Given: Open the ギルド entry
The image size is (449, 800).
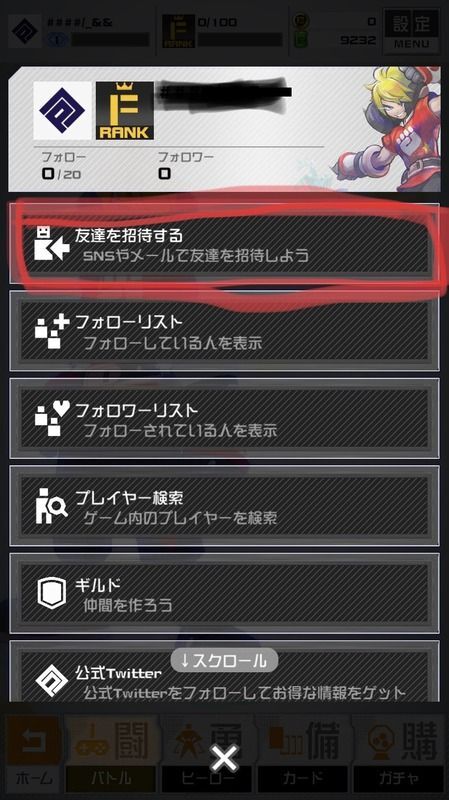Looking at the screenshot, I should 224,593.
